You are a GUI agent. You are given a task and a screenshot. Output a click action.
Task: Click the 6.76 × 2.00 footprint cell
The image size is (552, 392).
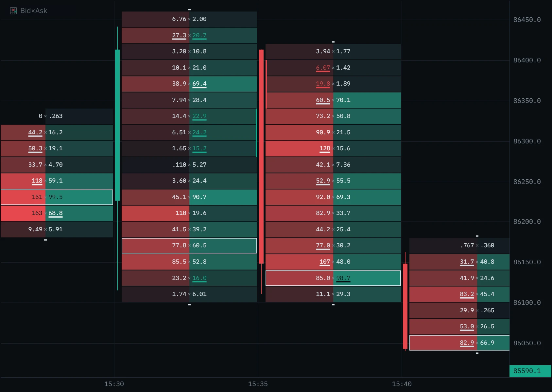(189, 19)
